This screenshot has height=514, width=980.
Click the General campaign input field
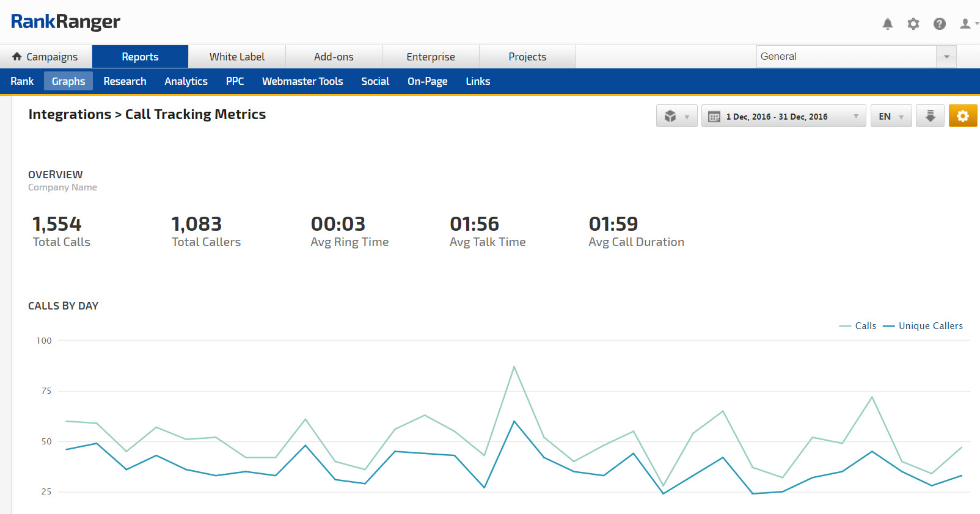pos(846,57)
